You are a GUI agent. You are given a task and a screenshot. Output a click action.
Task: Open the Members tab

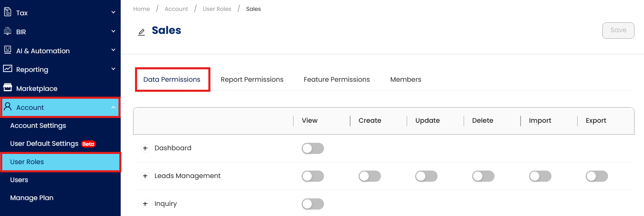pyautogui.click(x=405, y=79)
